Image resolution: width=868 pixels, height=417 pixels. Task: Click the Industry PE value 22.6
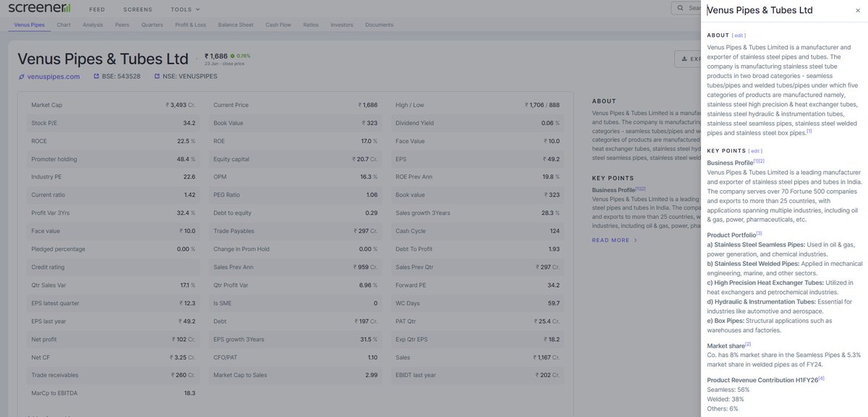190,177
